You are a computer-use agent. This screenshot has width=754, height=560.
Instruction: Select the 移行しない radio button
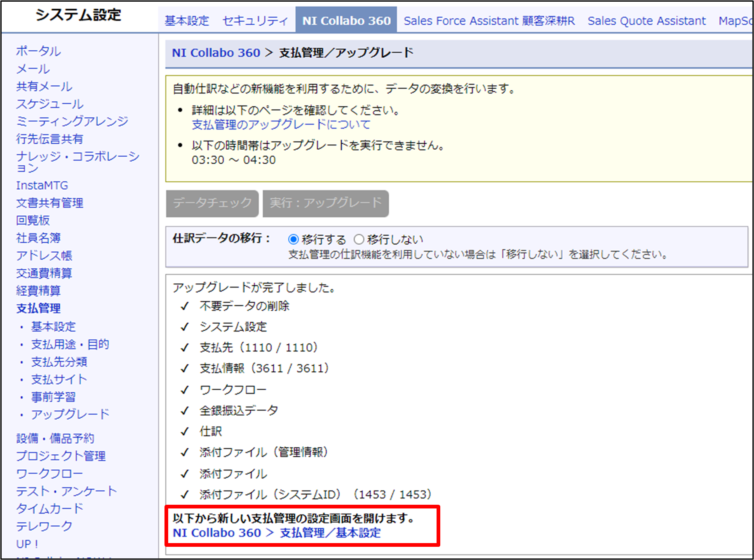coord(359,239)
